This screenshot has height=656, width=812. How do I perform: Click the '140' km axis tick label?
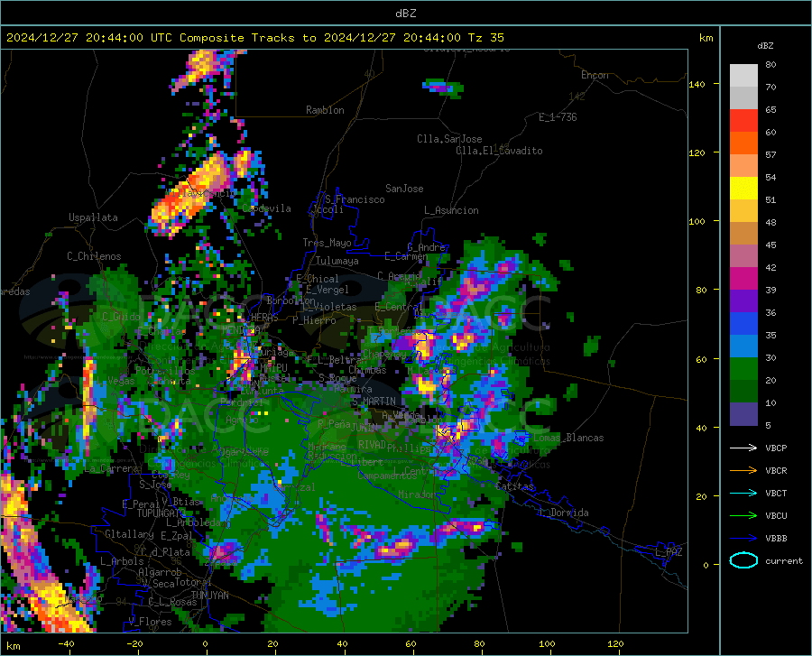pos(697,84)
